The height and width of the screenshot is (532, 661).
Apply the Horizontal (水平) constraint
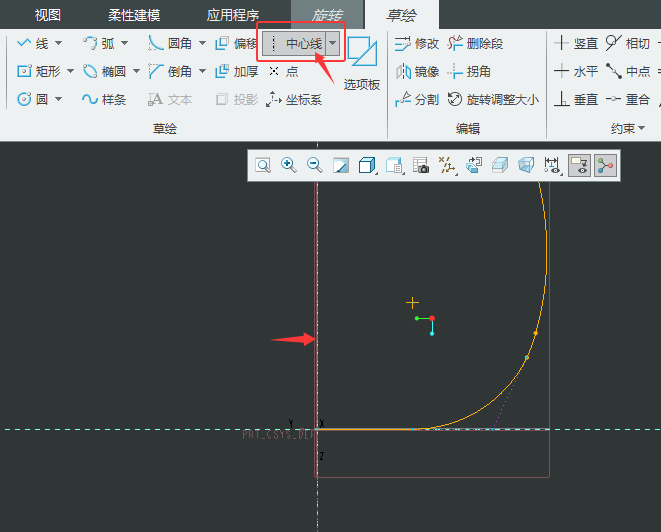click(576, 71)
